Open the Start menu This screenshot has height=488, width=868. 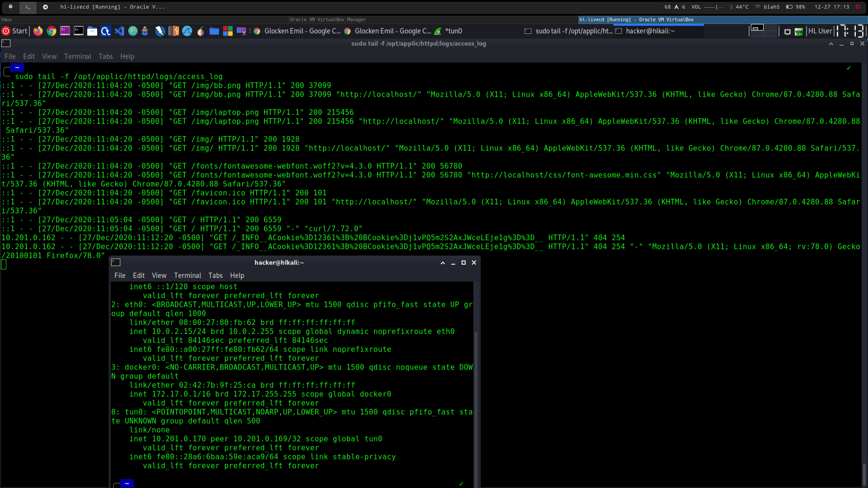[x=15, y=31]
